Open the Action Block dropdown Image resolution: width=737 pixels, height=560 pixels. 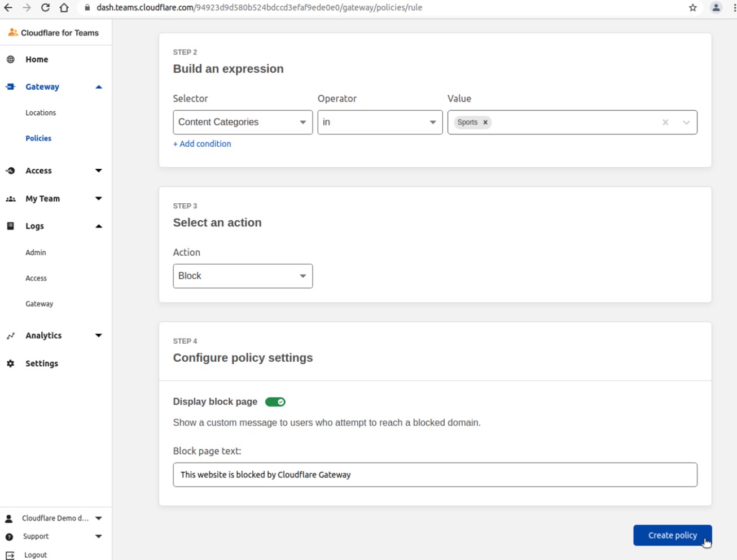[x=243, y=276]
